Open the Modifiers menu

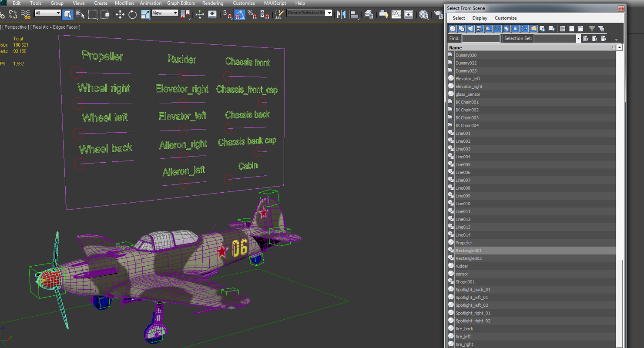pos(124,3)
